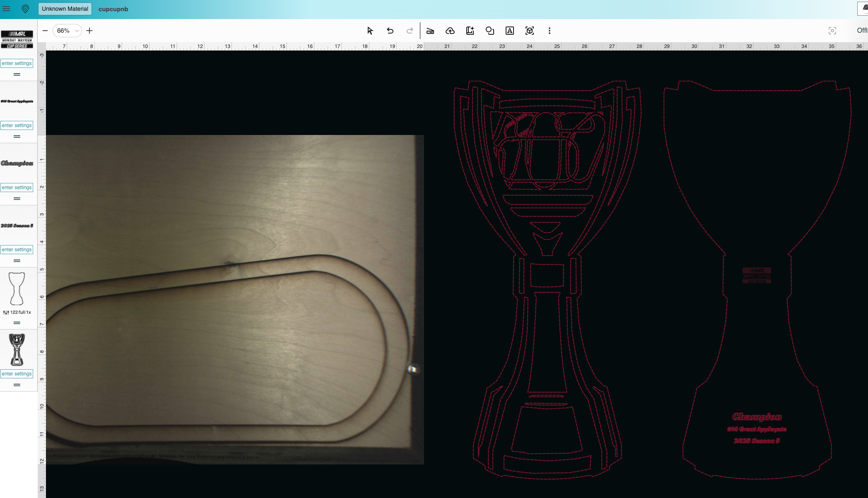Click the cloud upload icon

pyautogui.click(x=450, y=31)
